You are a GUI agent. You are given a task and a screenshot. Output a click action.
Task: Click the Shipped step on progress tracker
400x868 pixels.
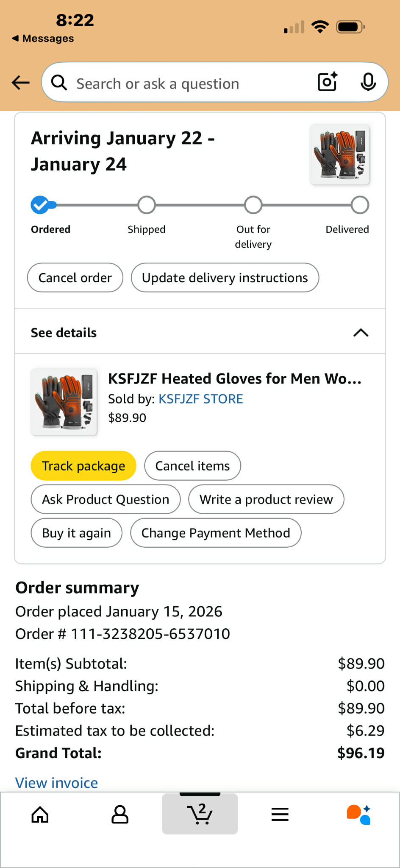coord(147,205)
